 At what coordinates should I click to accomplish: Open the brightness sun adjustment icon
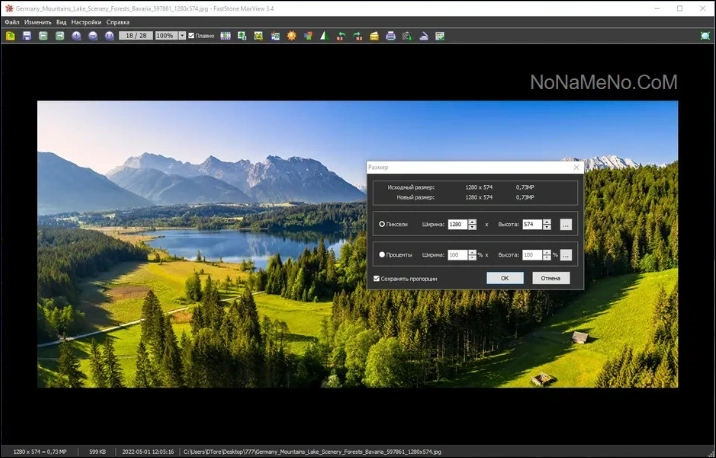point(291,36)
